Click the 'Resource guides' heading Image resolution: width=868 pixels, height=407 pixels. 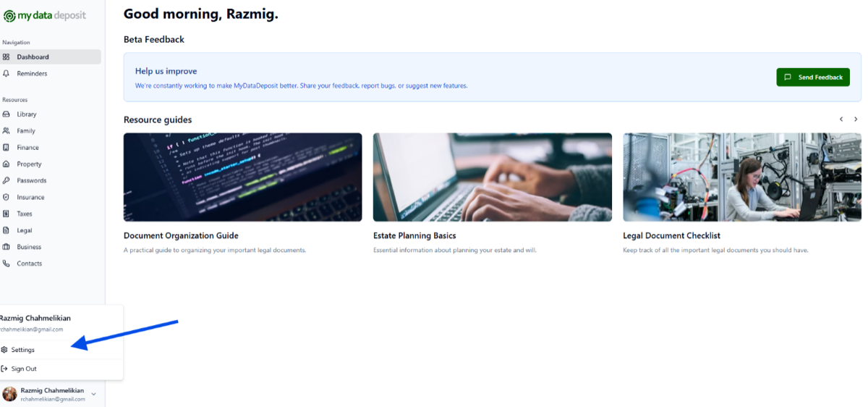[158, 120]
